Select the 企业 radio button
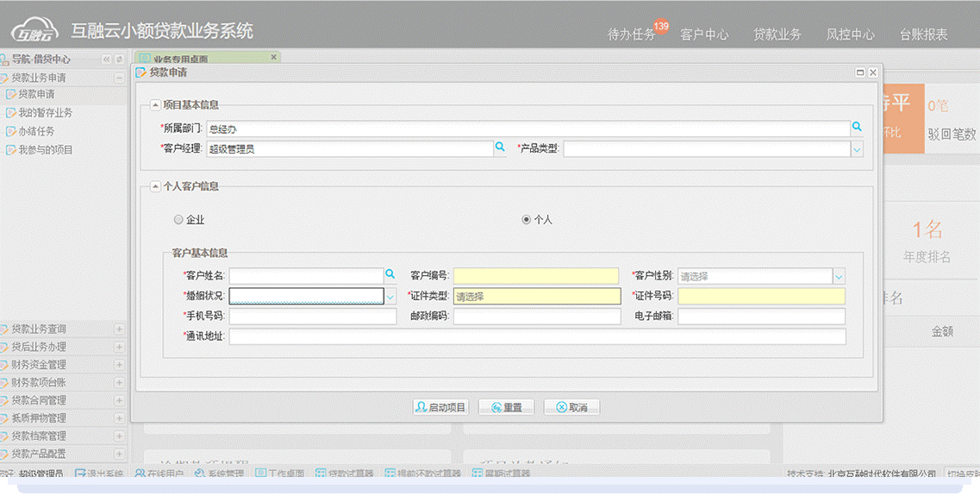This screenshot has width=980, height=502. (x=178, y=220)
